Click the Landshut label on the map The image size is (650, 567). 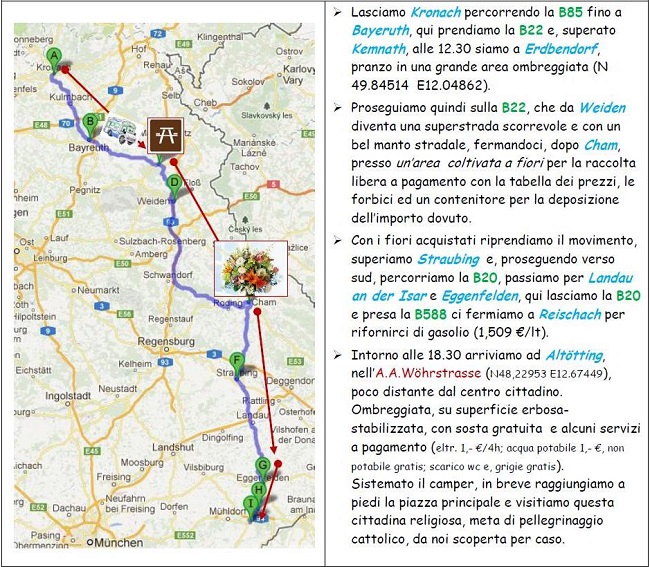(173, 448)
